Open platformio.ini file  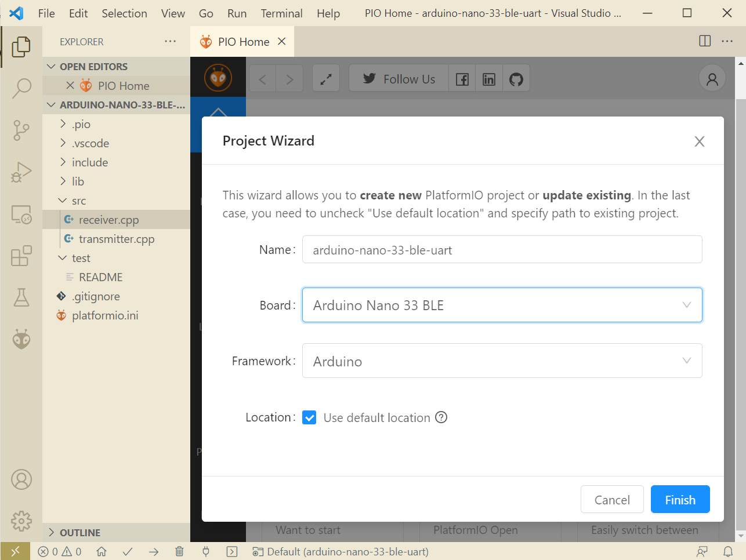tap(116, 315)
